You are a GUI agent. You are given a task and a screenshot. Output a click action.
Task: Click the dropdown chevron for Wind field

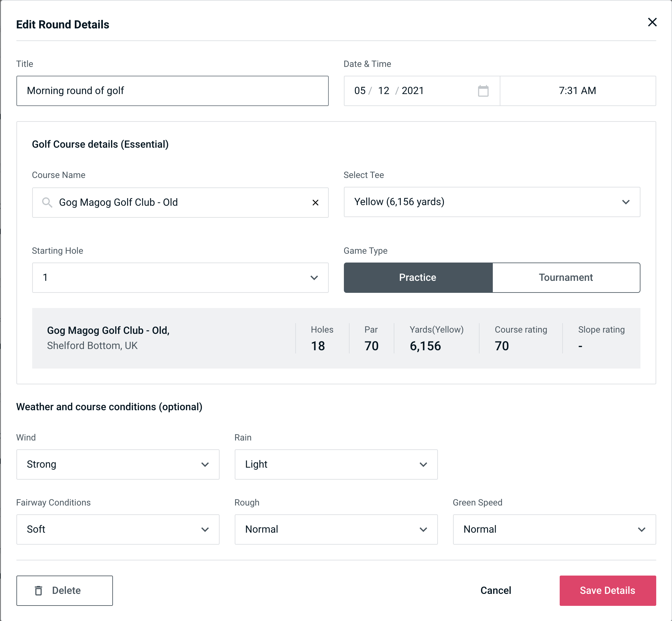[205, 464]
